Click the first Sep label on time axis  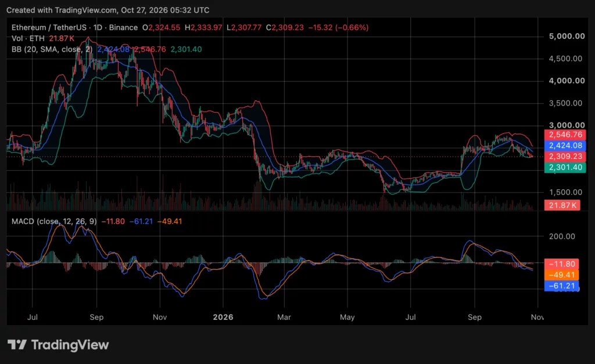96,317
